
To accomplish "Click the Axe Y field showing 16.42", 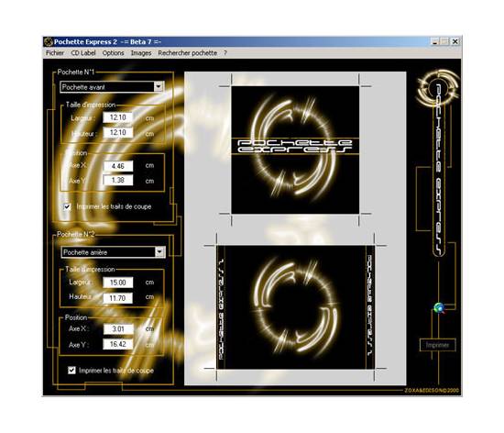I will 118,344.
